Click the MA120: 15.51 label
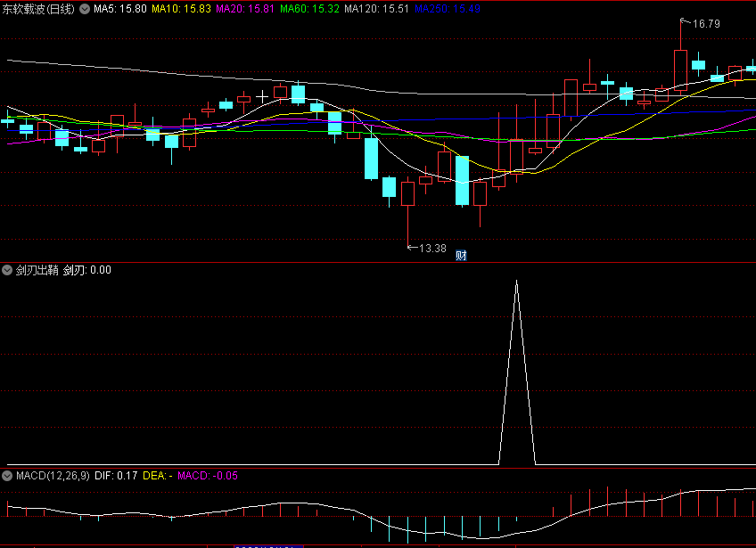The height and width of the screenshot is (548, 756). 376,9
